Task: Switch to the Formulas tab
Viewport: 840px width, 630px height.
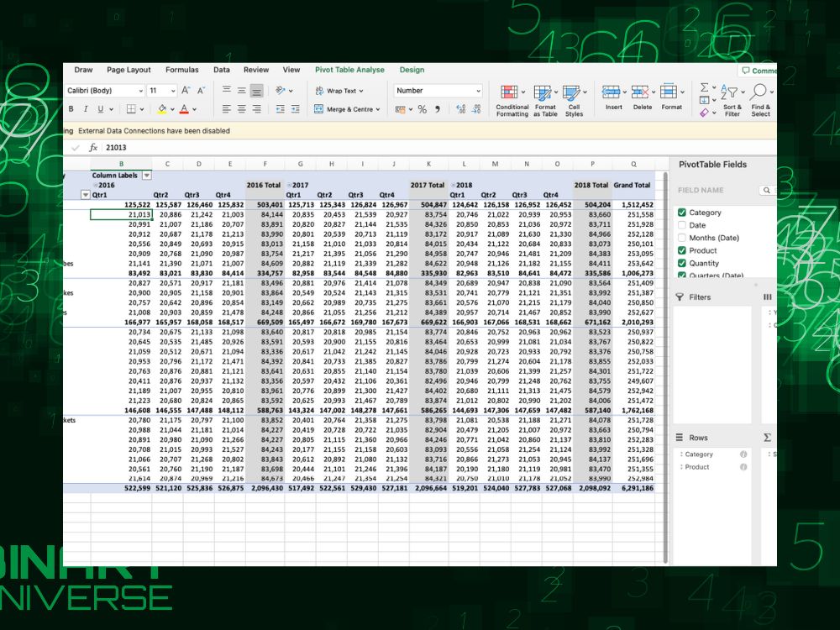Action: [181, 70]
